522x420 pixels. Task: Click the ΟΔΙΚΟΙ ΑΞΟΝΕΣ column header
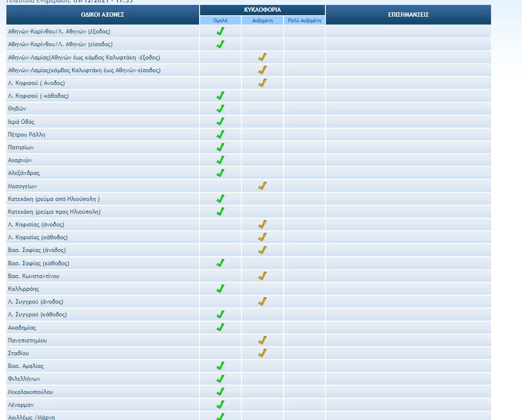point(103,15)
